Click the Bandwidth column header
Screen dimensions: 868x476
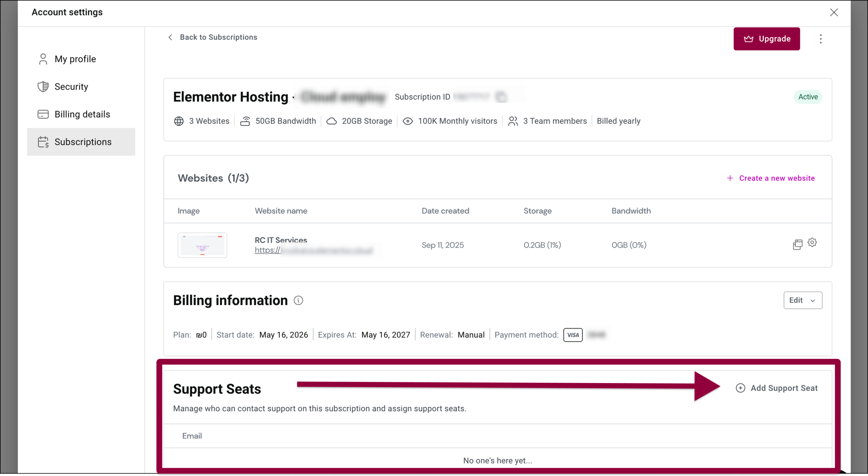(x=631, y=211)
